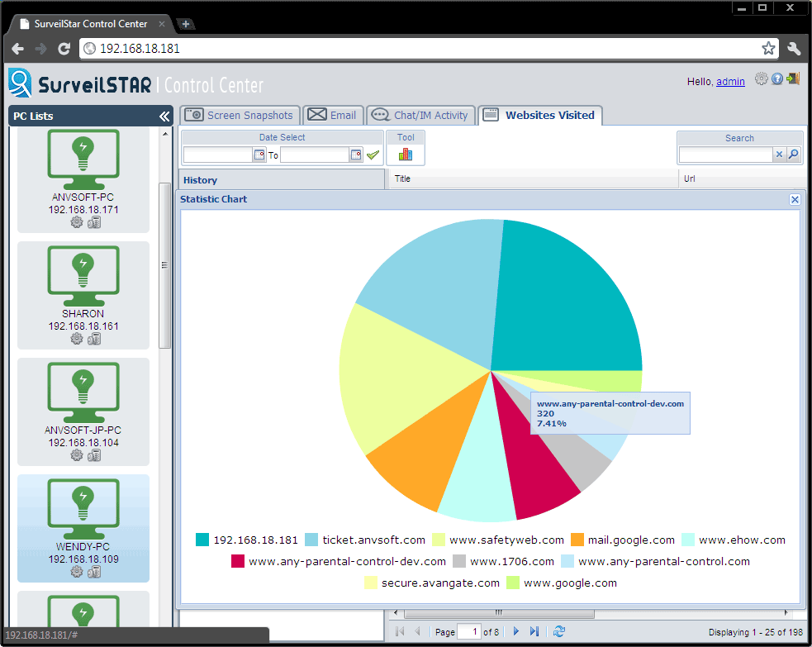Select the WENDY-PC computer monitor
812x647 pixels.
click(83, 509)
